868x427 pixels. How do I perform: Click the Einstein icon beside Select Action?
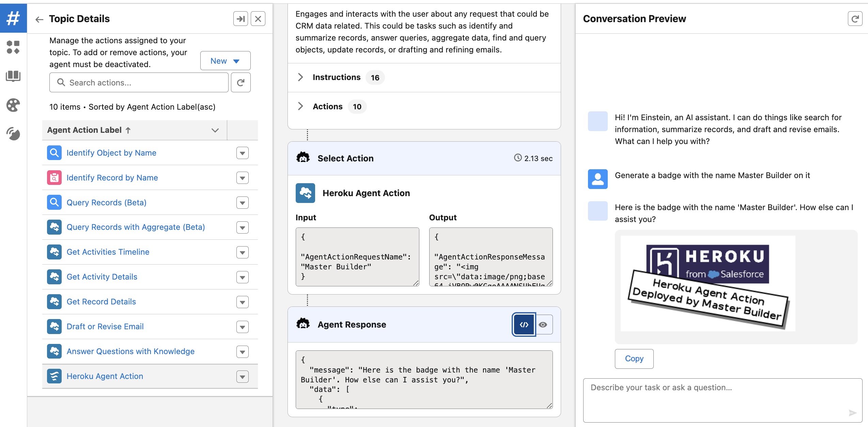303,158
